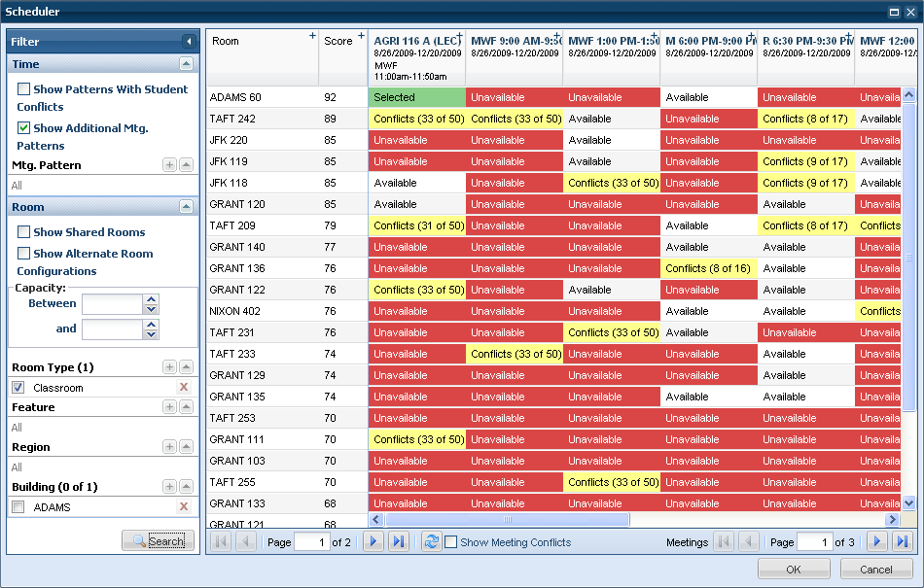Click the vertical scrollbar thumb
Viewport: 924px width, 588px height.
point(908,258)
